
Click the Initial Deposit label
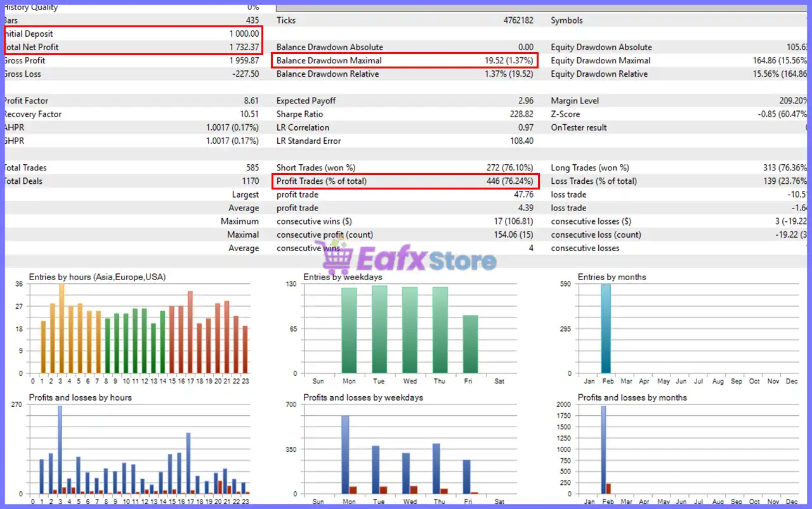click(29, 34)
